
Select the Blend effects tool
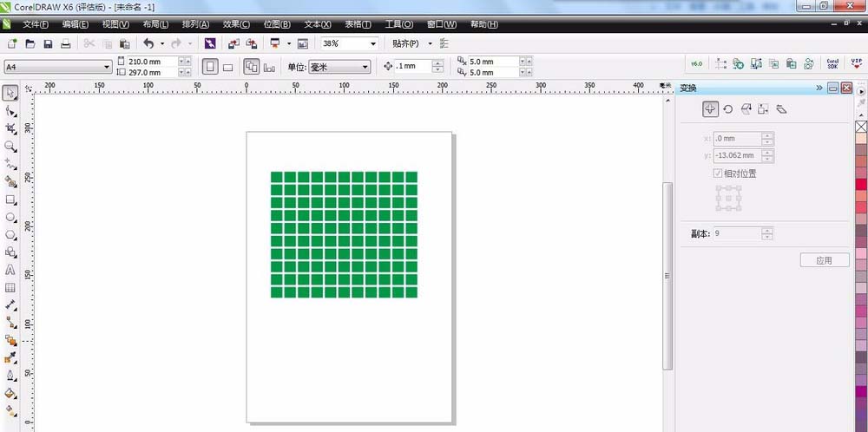[x=10, y=340]
